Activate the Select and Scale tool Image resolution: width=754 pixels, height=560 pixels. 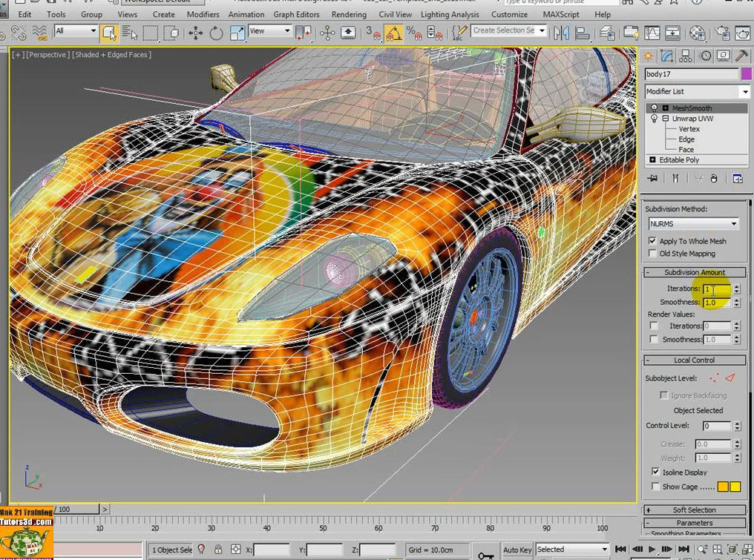click(237, 33)
